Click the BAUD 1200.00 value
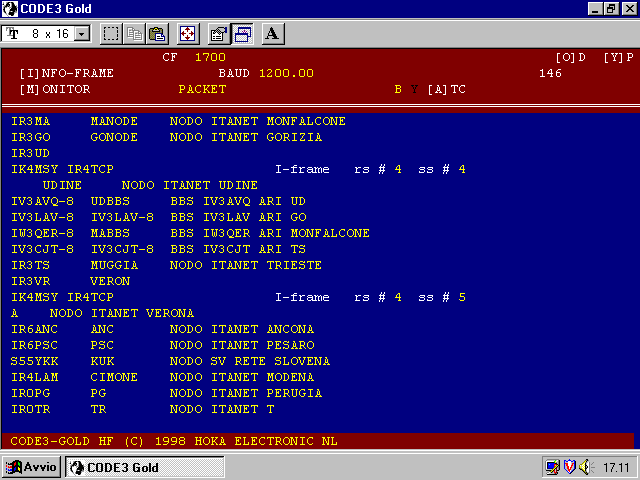 [x=286, y=73]
